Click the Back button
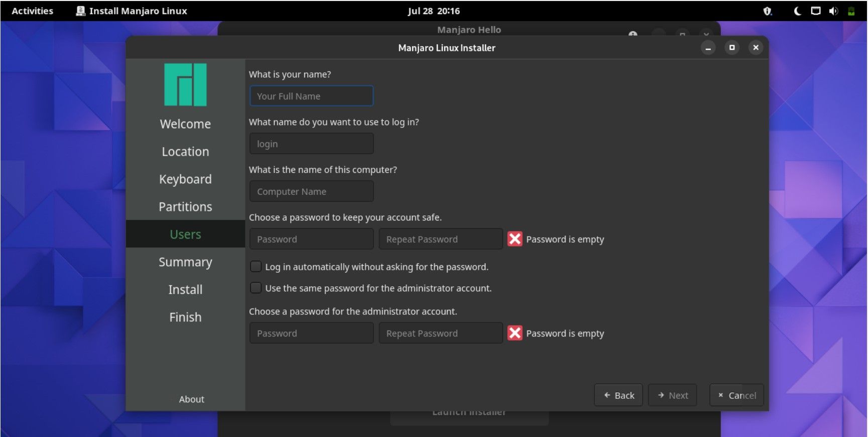868x437 pixels. pos(618,395)
